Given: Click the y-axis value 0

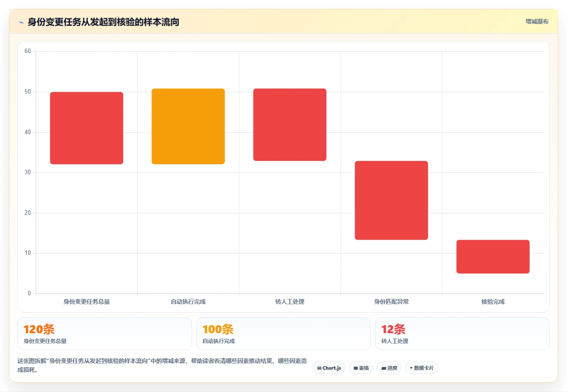Looking at the screenshot, I should [x=29, y=294].
